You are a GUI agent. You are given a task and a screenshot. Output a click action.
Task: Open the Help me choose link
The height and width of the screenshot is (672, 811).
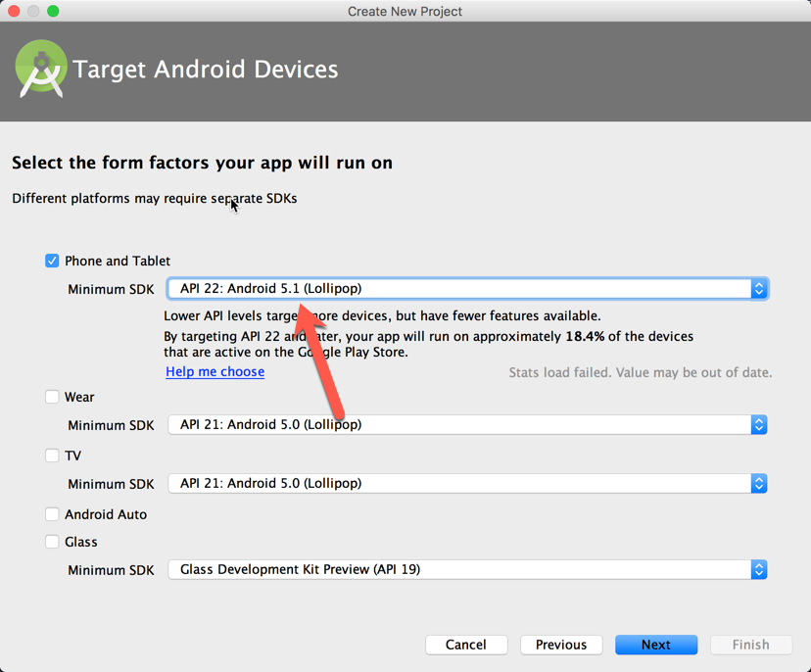pyautogui.click(x=215, y=371)
